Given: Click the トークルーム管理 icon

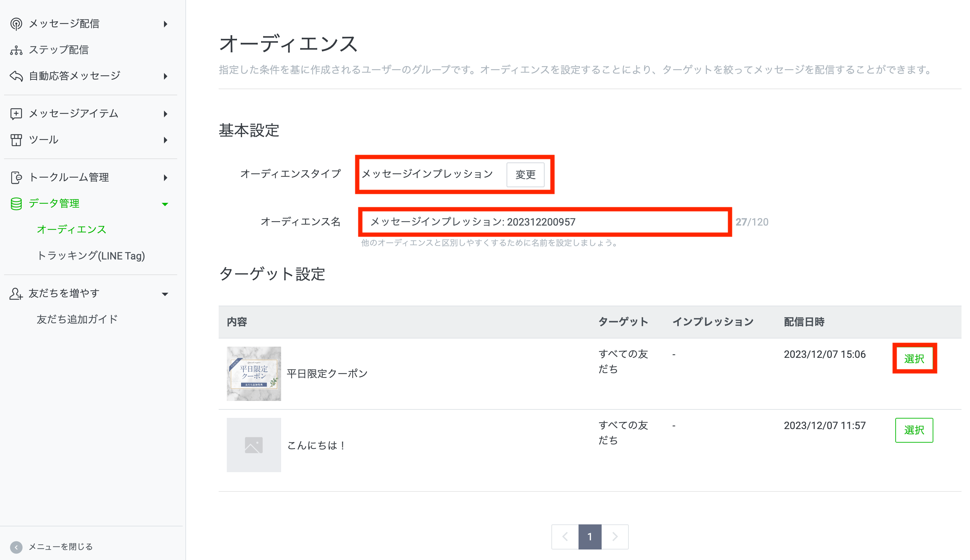Looking at the screenshot, I should [16, 177].
